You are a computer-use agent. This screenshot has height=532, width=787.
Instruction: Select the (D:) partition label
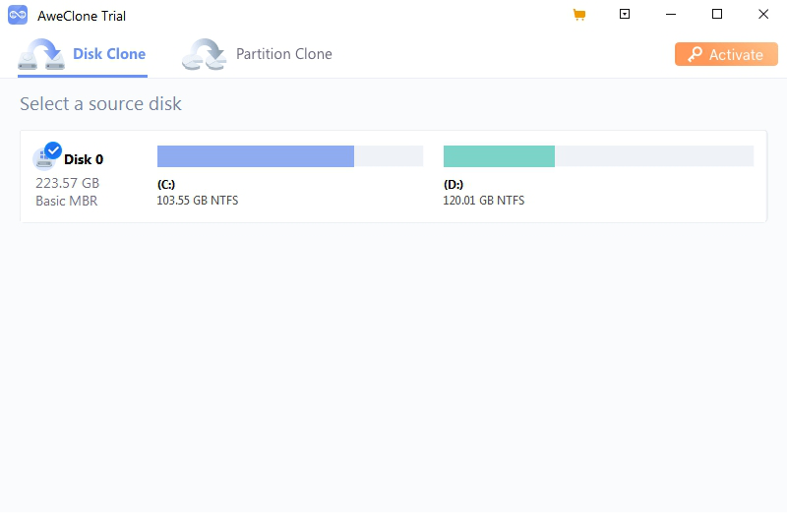(x=454, y=184)
